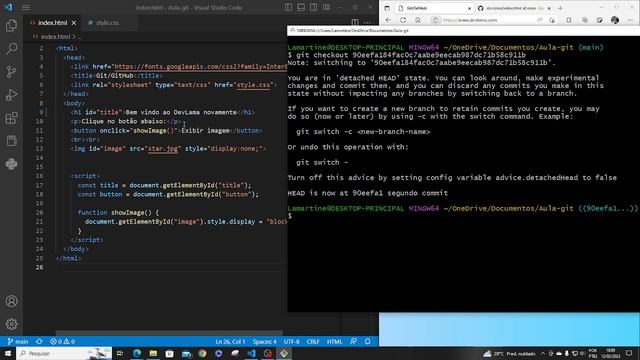Click Synchronize Changes in status bar

pyautogui.click(x=39, y=342)
